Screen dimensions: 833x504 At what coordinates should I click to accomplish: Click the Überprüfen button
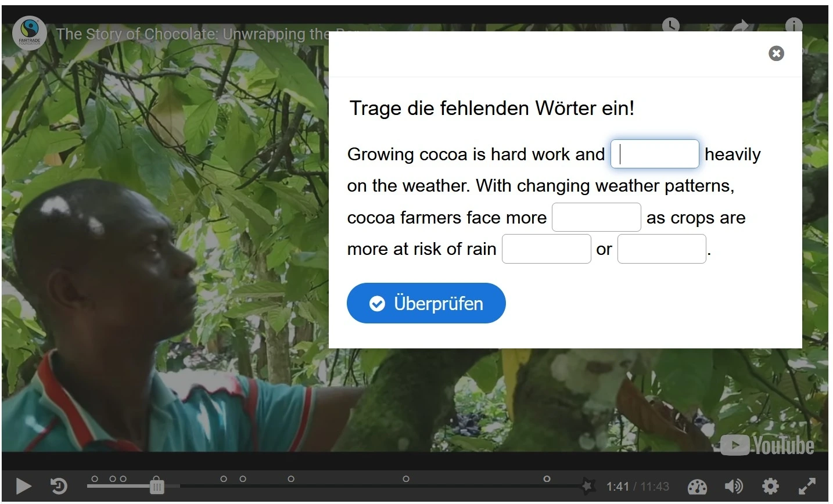(x=426, y=303)
